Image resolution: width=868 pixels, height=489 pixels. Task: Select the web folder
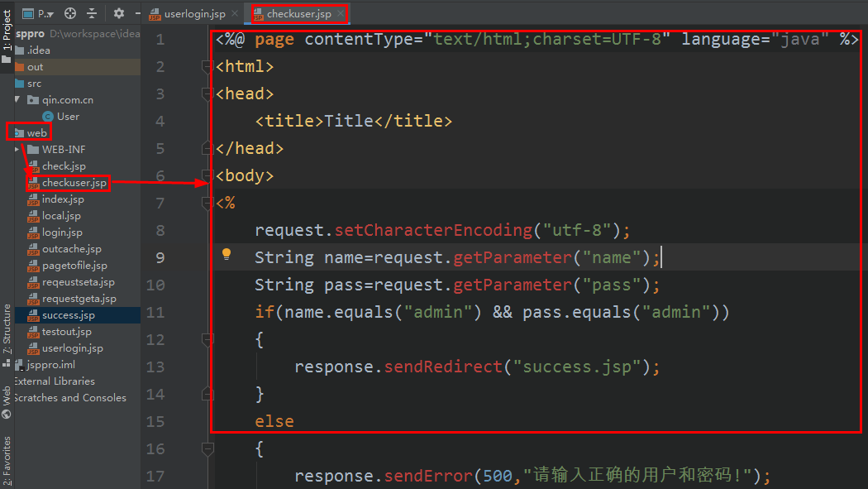pyautogui.click(x=36, y=133)
